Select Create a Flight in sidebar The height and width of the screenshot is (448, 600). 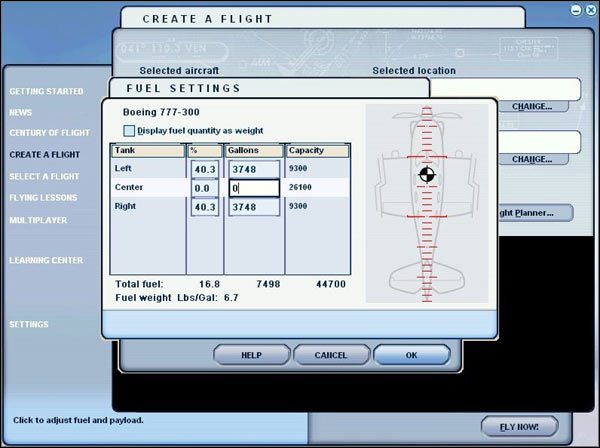click(x=45, y=155)
